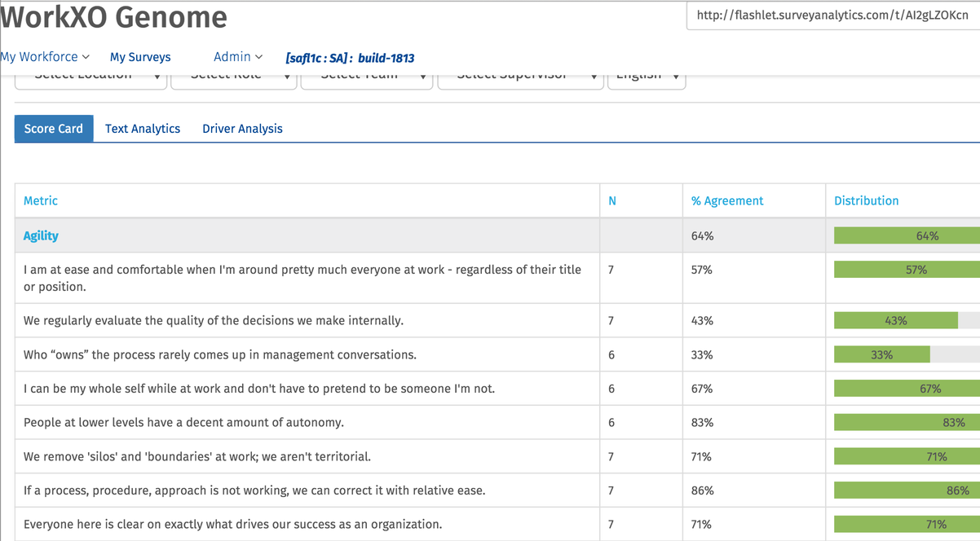Click the 43% distribution bar
Screen dimensions: 980x541
[896, 320]
